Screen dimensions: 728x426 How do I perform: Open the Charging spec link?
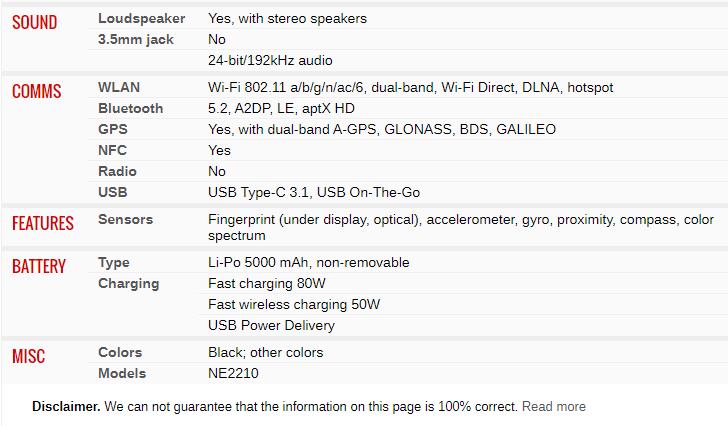(128, 283)
